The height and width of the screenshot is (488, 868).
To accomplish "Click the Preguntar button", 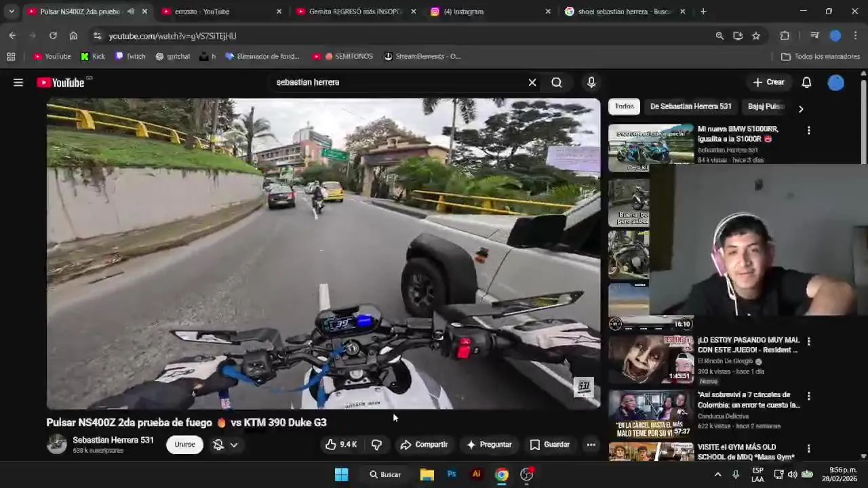I will [489, 445].
